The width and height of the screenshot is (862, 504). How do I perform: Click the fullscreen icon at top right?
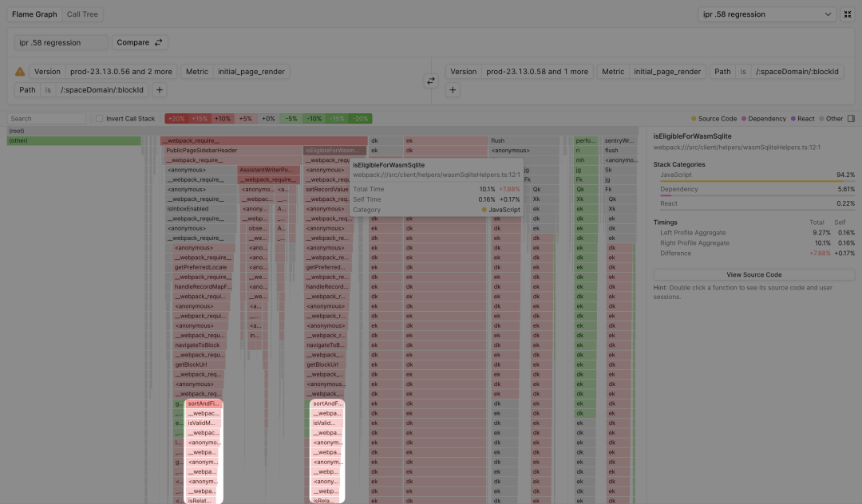coord(848,14)
